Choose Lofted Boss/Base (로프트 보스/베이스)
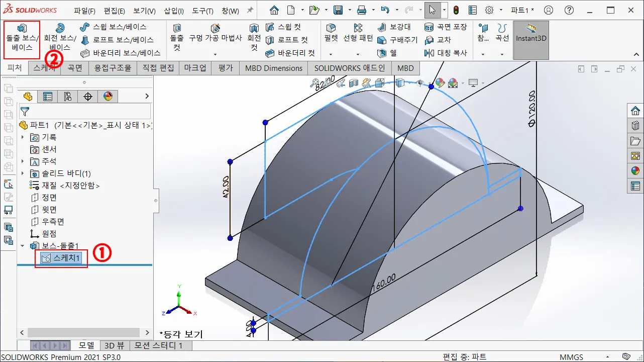 (117, 40)
